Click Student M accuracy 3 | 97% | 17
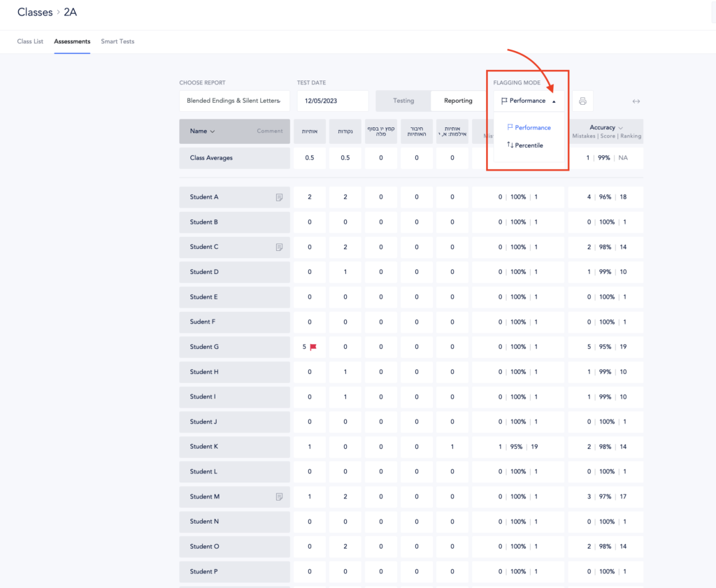 (606, 496)
